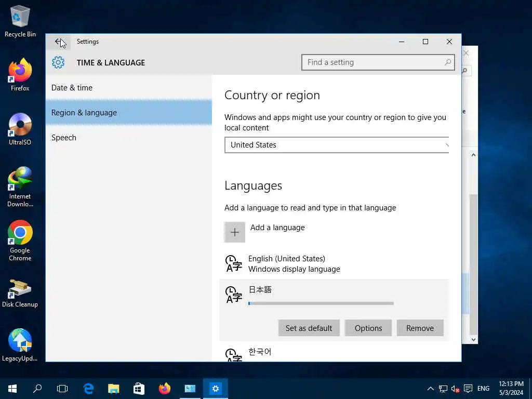
Task: Maximize the Settings window
Action: coord(425,42)
